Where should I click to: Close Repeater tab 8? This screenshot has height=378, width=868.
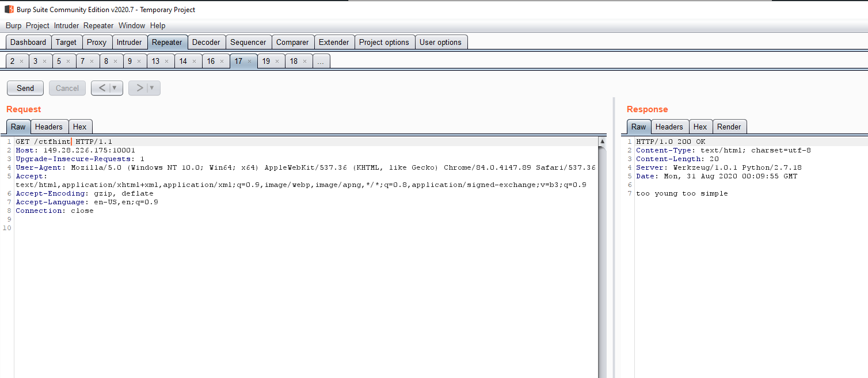tap(115, 62)
